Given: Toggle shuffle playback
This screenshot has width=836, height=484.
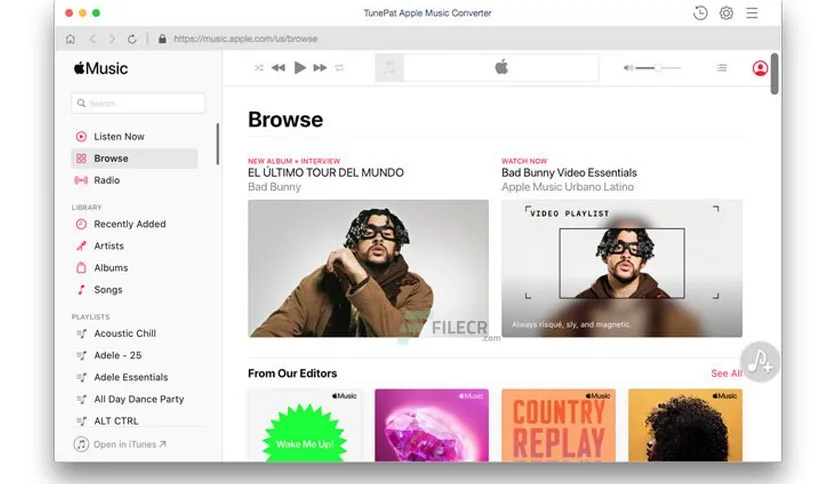Looking at the screenshot, I should pos(259,68).
